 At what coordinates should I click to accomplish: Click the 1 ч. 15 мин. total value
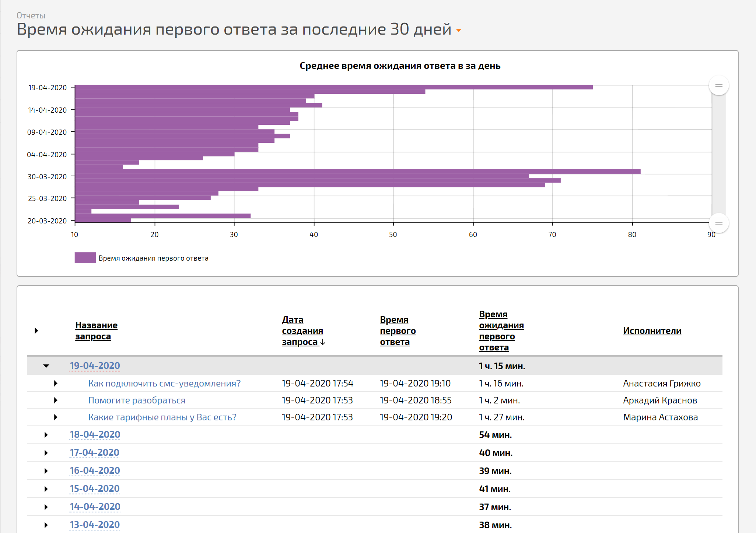coord(502,366)
